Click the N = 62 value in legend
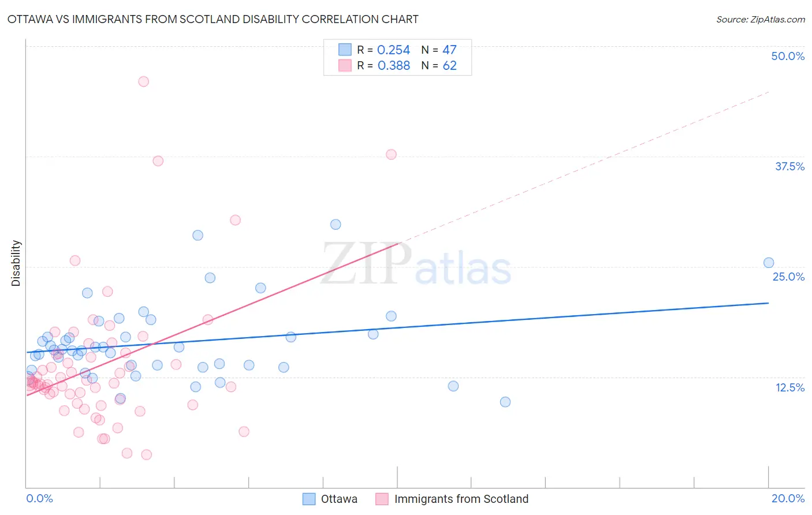 (x=439, y=65)
